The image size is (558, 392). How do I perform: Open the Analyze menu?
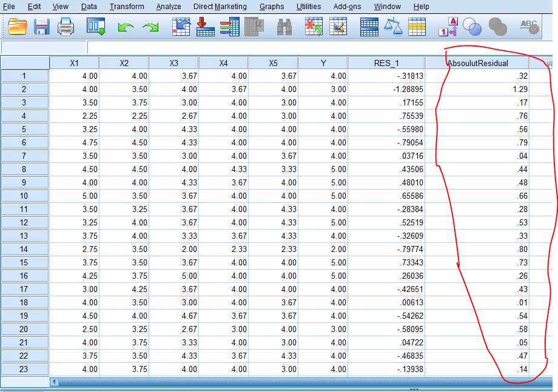tap(169, 7)
